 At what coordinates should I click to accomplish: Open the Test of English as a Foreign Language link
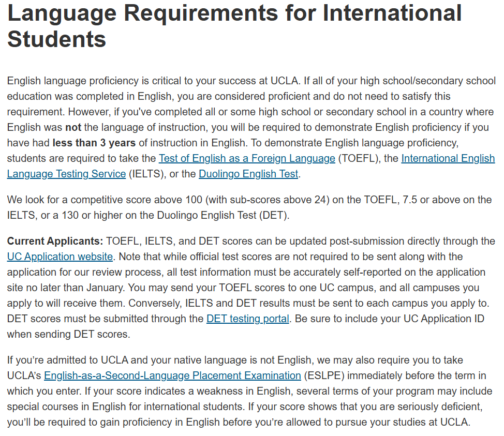[x=247, y=158]
